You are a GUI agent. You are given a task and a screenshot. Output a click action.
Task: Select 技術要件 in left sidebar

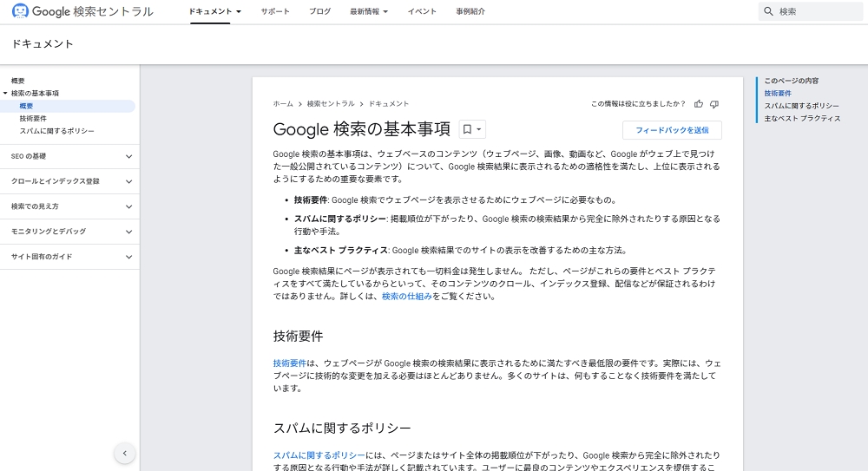click(33, 119)
